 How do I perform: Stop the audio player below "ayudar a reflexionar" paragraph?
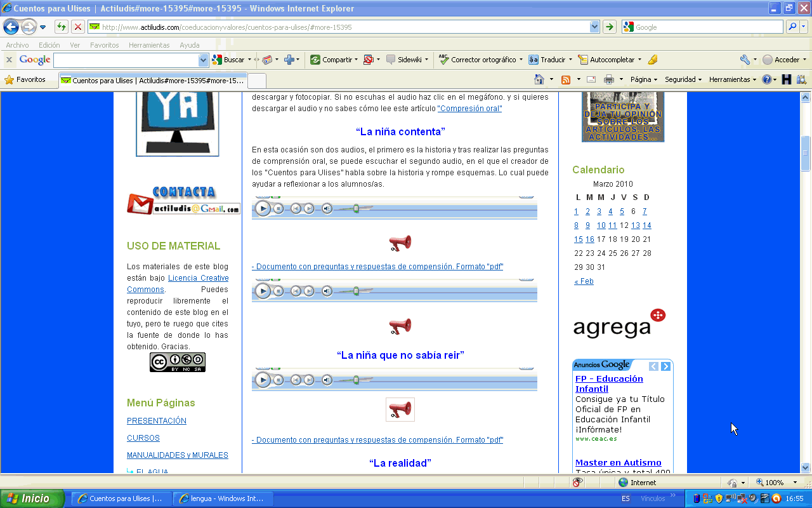[278, 208]
